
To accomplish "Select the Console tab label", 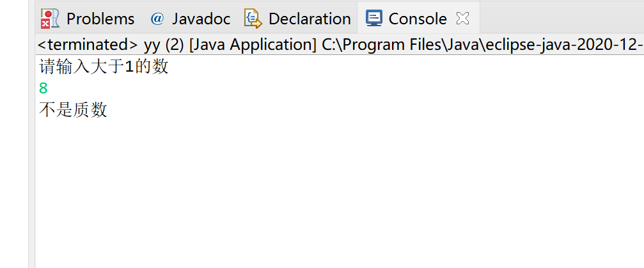I will tap(417, 19).
